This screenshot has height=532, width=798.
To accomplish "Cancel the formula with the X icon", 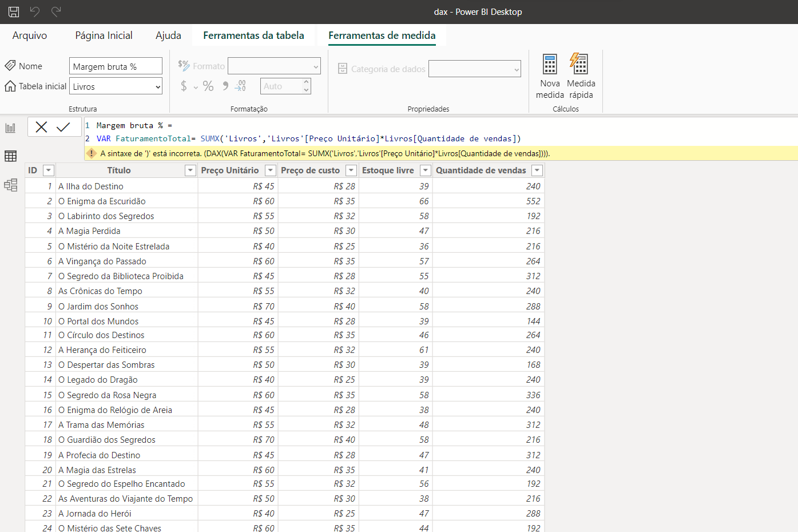I will click(x=41, y=127).
